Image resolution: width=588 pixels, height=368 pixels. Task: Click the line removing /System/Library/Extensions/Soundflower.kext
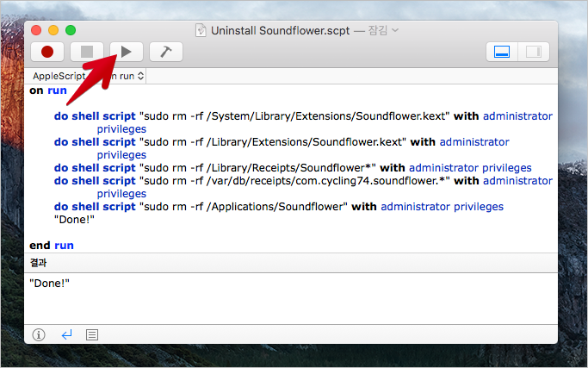pyautogui.click(x=303, y=122)
